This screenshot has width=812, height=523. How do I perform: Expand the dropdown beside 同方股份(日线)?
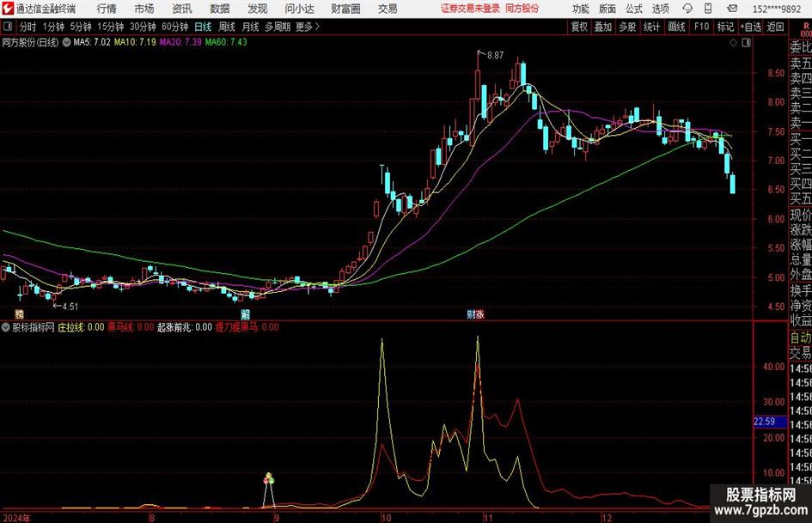(x=66, y=42)
